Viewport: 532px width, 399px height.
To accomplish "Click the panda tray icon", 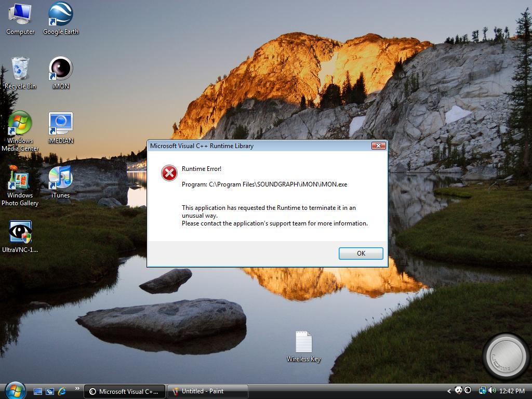I will pos(458,391).
